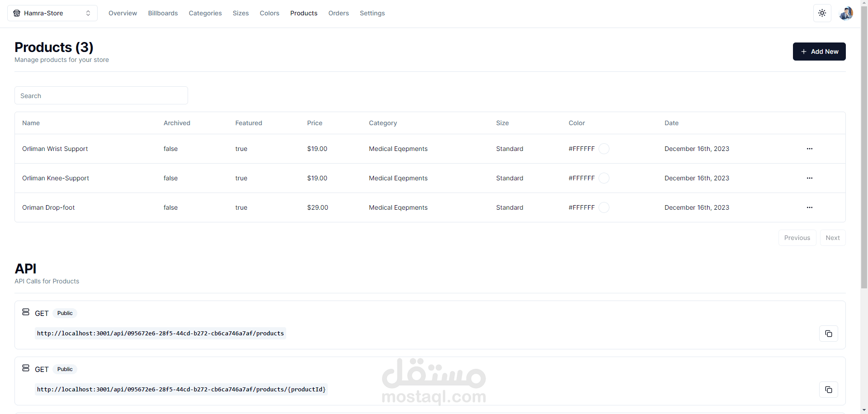Click the scrollbar up arrow

(x=864, y=4)
